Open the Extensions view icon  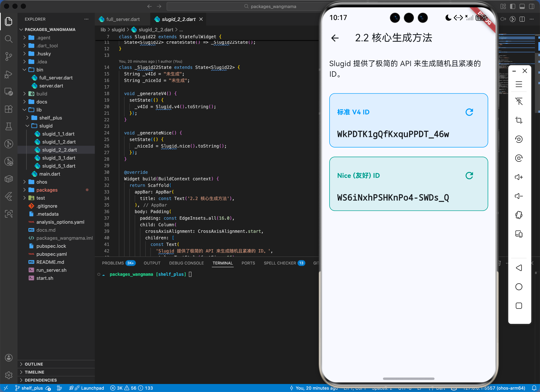coord(9,109)
